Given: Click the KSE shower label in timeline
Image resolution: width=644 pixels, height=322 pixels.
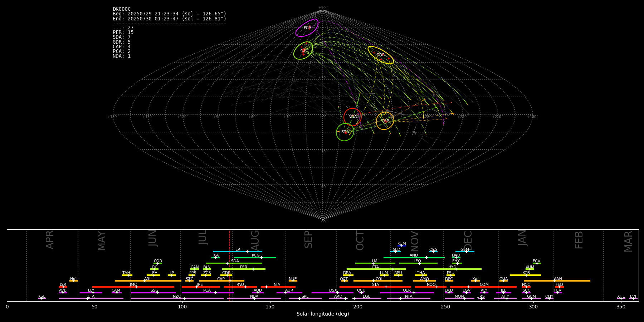Looking at the screenshot, I should (x=42, y=297).
